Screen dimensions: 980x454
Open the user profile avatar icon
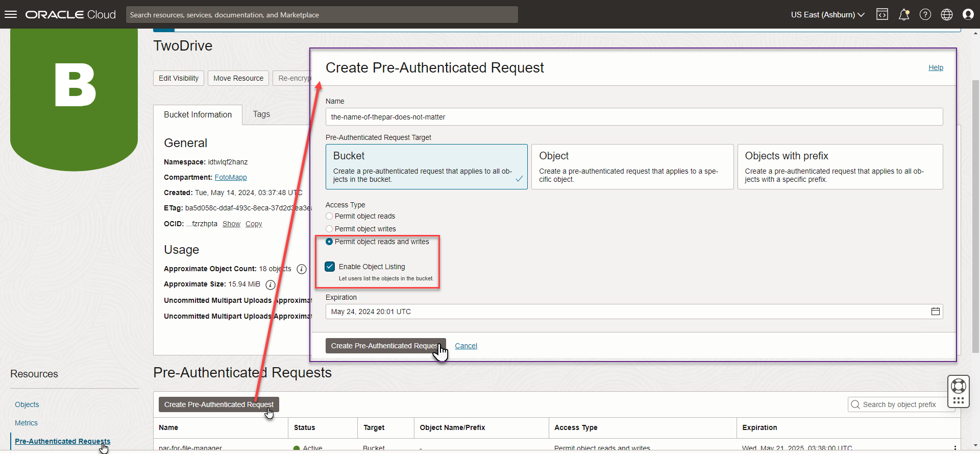pos(968,14)
